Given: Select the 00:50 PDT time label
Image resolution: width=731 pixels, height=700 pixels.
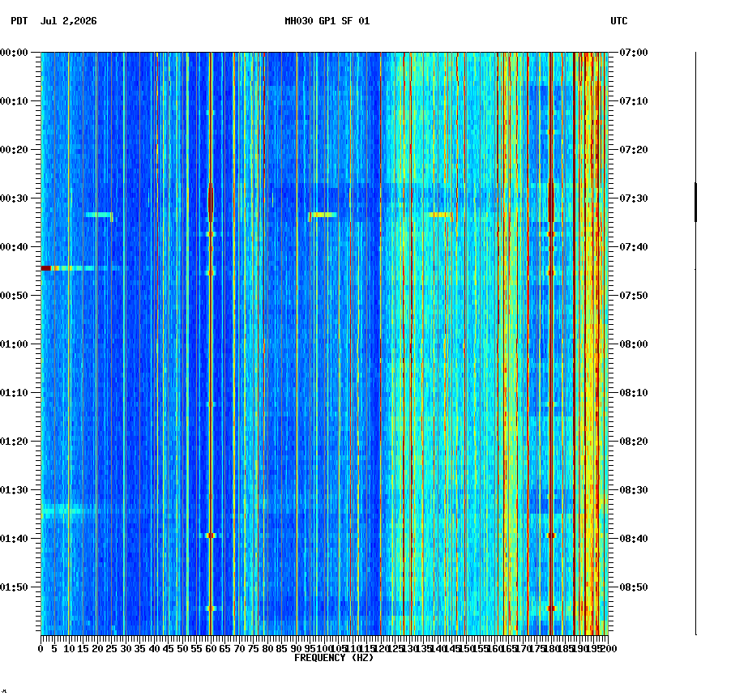Looking at the screenshot, I should (14, 296).
